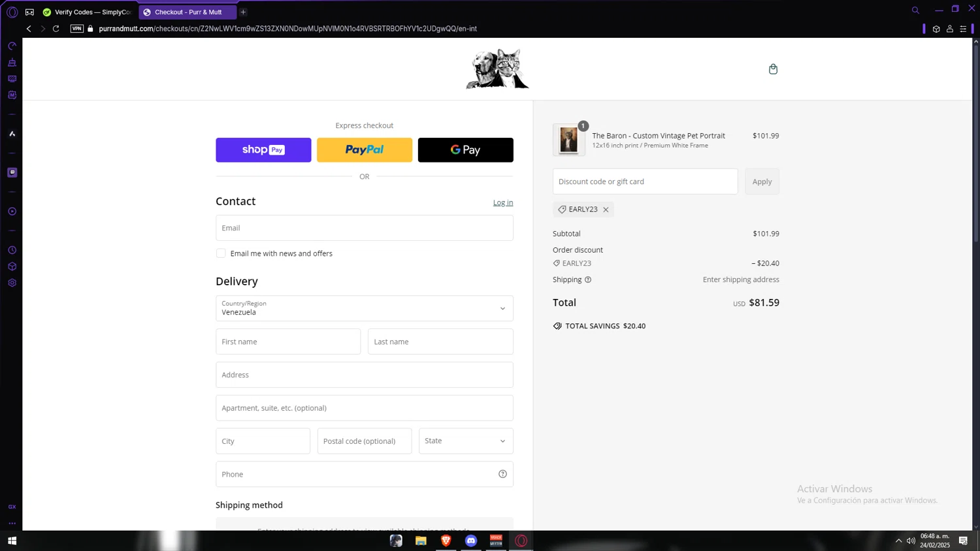Open the network limiter icon in sidebar
This screenshot has height=551, width=980.
(x=12, y=79)
